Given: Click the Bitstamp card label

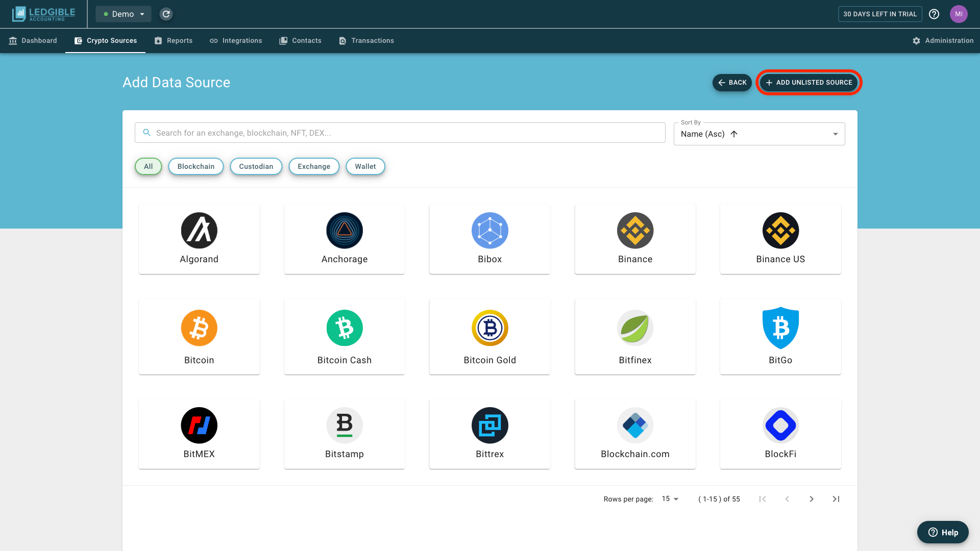Looking at the screenshot, I should [x=345, y=454].
